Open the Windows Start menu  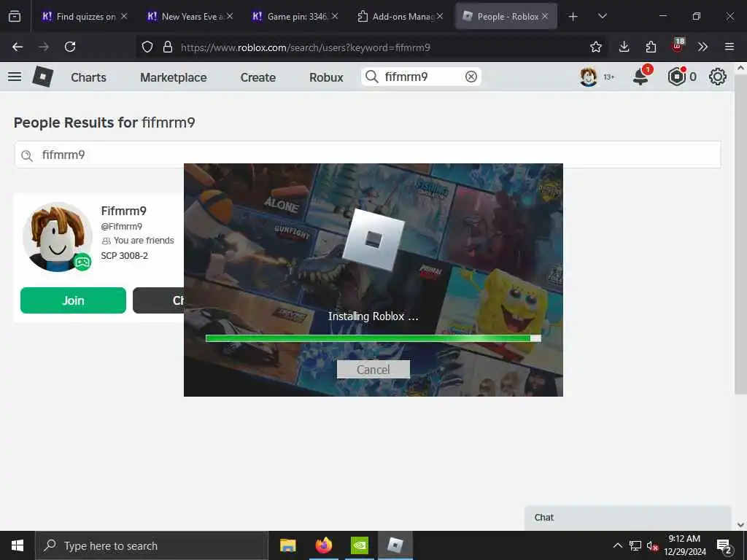pyautogui.click(x=18, y=545)
